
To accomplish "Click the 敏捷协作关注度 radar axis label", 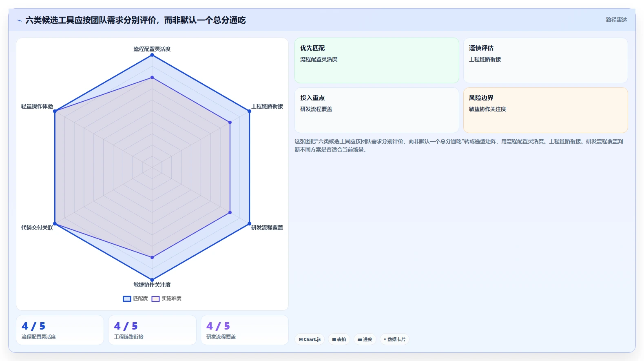I will tap(152, 285).
